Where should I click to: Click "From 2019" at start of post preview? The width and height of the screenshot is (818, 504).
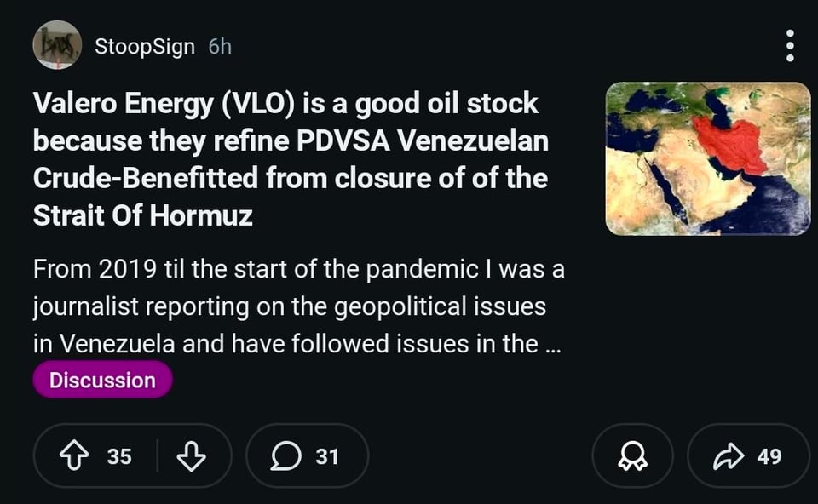point(94,270)
